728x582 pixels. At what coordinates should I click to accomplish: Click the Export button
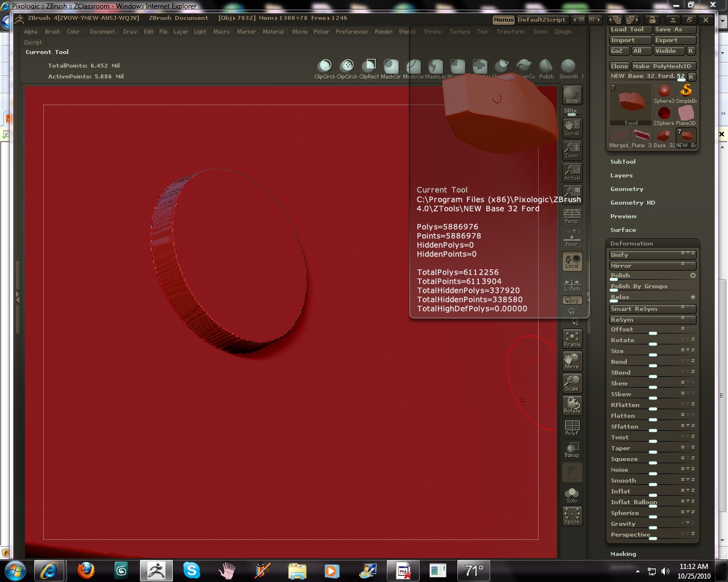(x=675, y=40)
